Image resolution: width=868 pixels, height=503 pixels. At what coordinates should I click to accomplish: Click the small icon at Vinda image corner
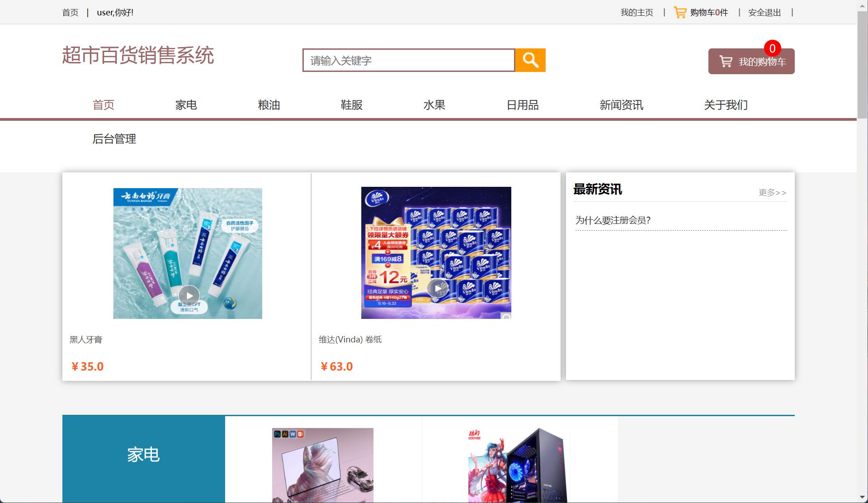pyautogui.click(x=506, y=317)
